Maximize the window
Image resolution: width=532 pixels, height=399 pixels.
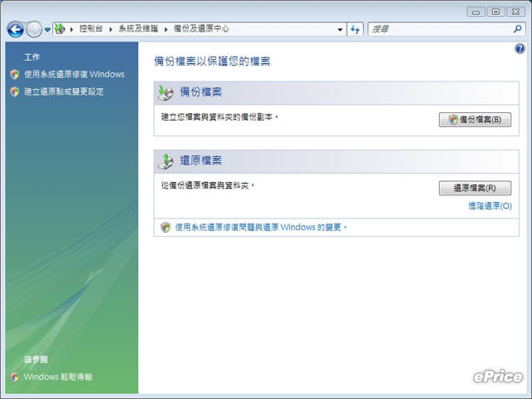[x=495, y=12]
